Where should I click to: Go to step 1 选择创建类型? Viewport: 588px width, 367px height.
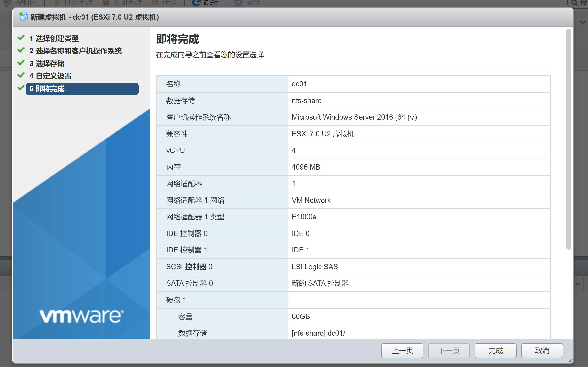click(57, 38)
